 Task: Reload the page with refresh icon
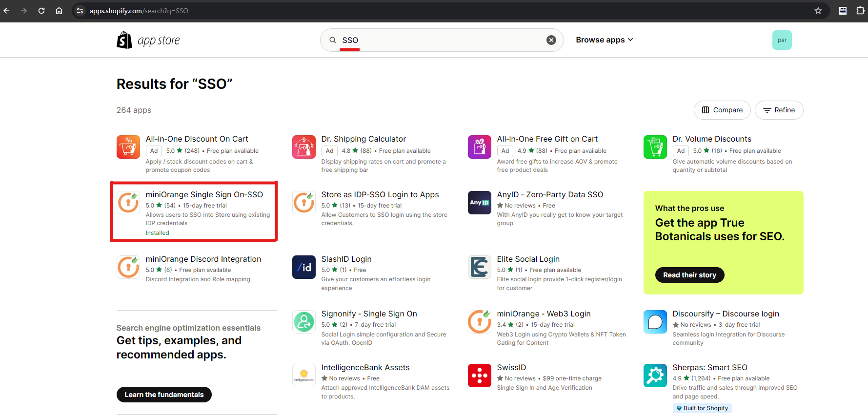41,11
